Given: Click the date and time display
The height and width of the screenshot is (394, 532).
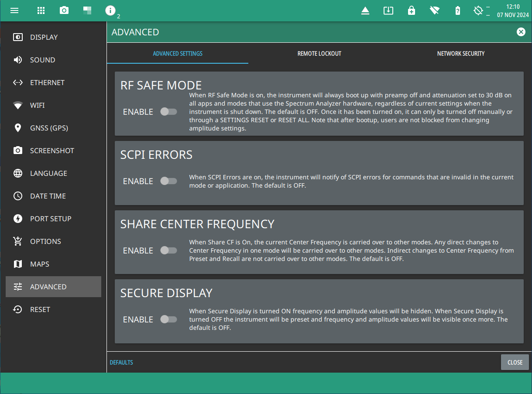Looking at the screenshot, I should (513, 11).
